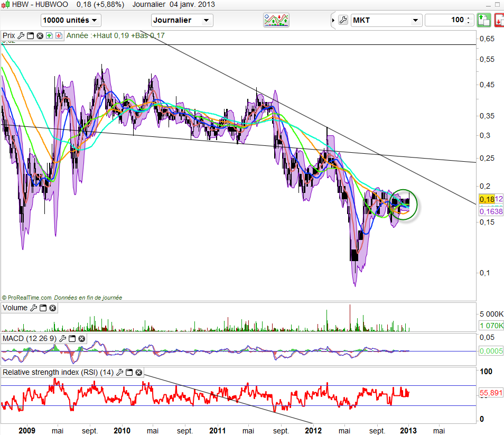Maximize the MACD panel window
The height and width of the screenshot is (435, 504).
(x=71, y=338)
